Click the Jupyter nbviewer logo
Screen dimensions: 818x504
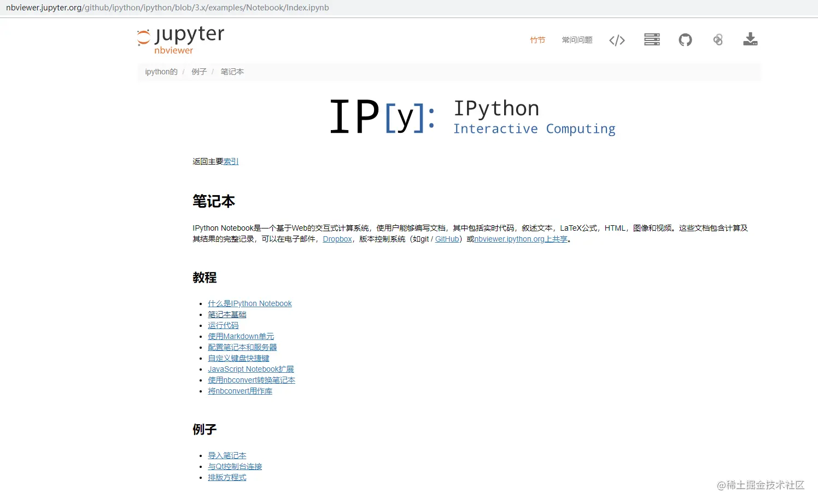(180, 40)
